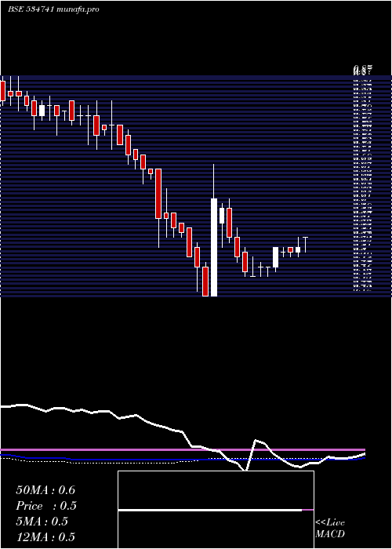
Task: Click the 5MA : 0.5 value
Action: click(42, 522)
